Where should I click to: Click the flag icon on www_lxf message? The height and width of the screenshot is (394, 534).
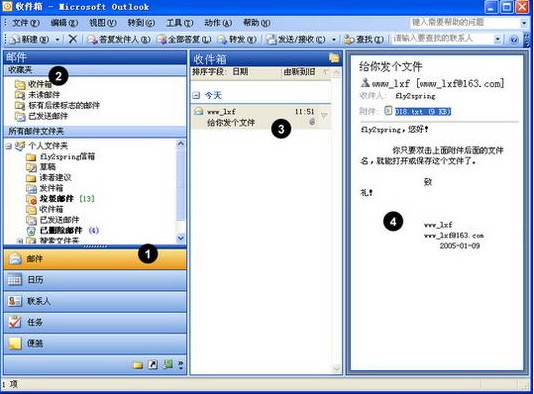[x=324, y=115]
